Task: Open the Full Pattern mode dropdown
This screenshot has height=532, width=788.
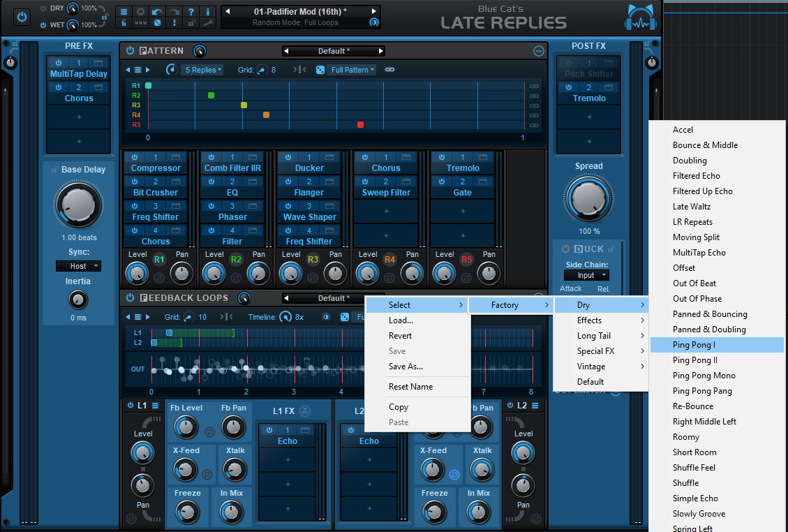Action: (x=352, y=70)
